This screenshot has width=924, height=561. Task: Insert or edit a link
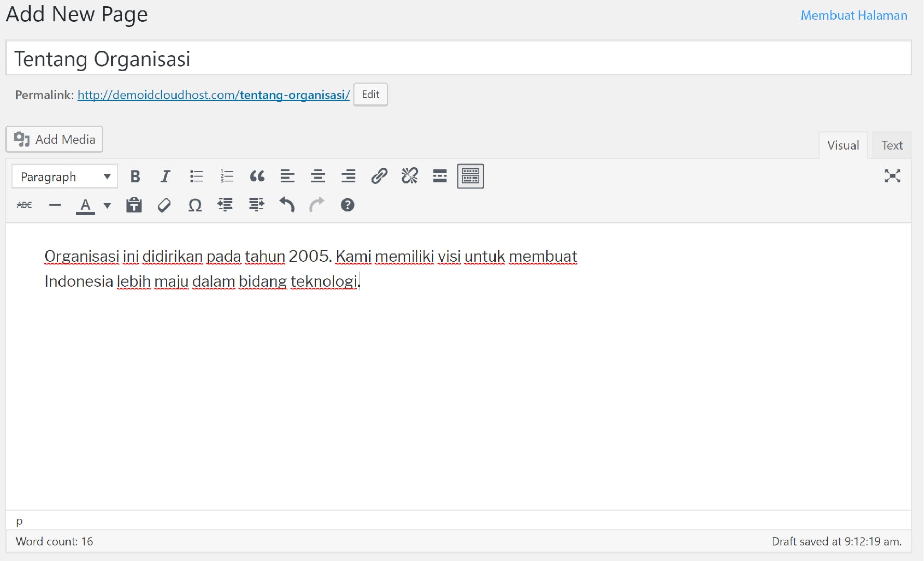[x=379, y=177]
